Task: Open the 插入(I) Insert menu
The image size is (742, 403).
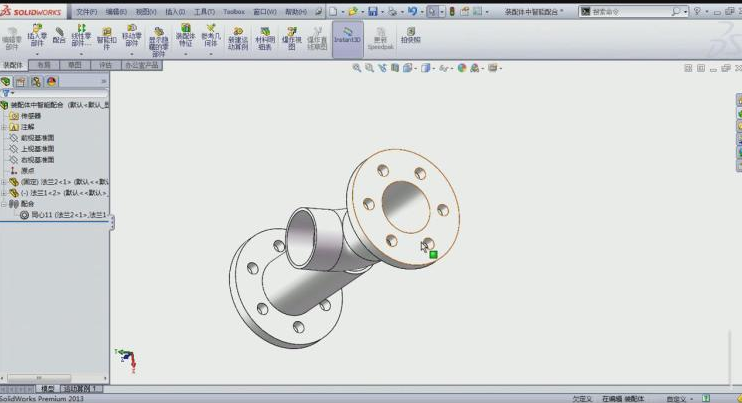Action: 175,11
